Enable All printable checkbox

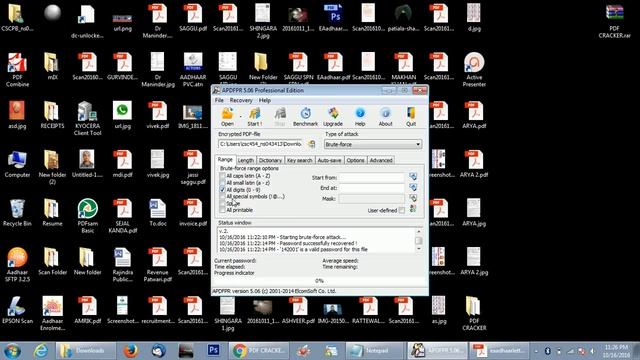tap(222, 210)
